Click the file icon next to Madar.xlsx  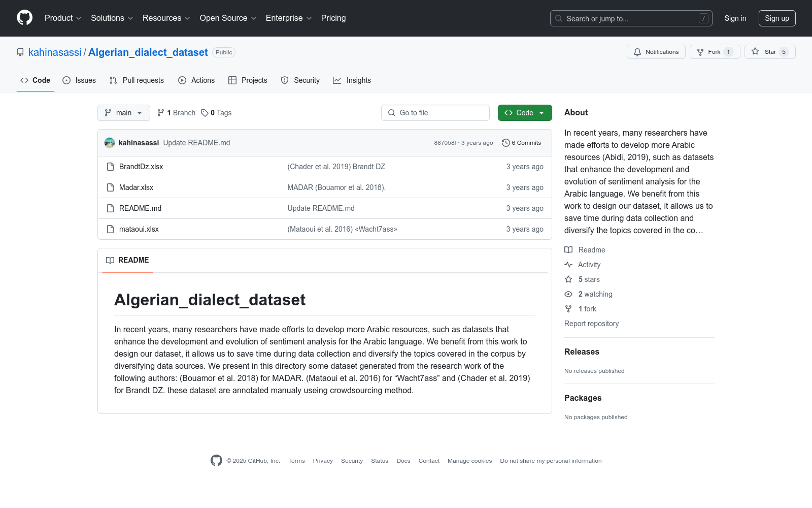coord(110,187)
